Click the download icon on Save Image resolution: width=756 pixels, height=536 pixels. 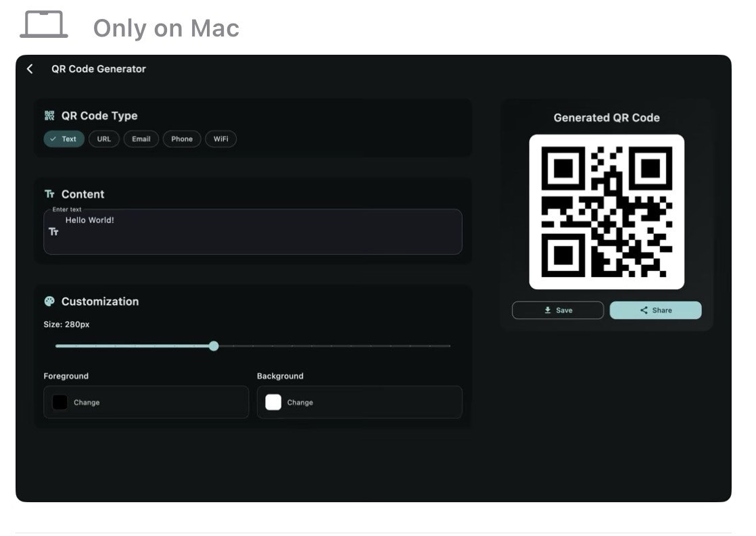pyautogui.click(x=548, y=310)
